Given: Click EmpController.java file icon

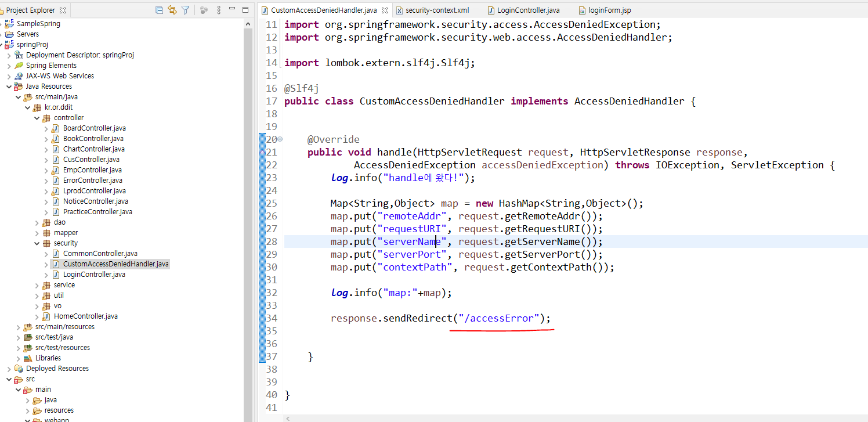Looking at the screenshot, I should coord(56,170).
